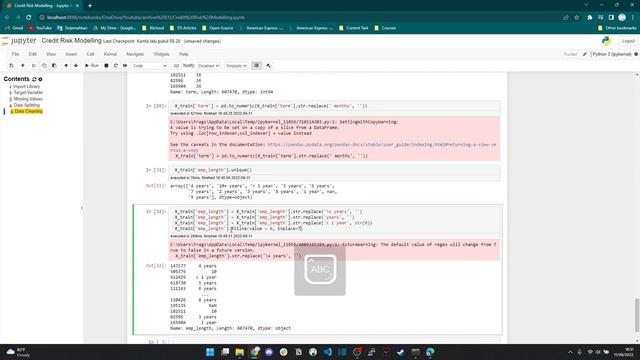The width and height of the screenshot is (640, 360).
Task: Open the cell type Code dropdown
Action: [149, 66]
